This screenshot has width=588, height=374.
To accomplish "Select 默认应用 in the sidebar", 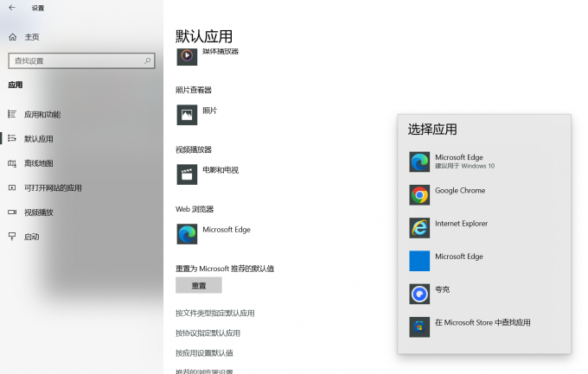I will 39,139.
